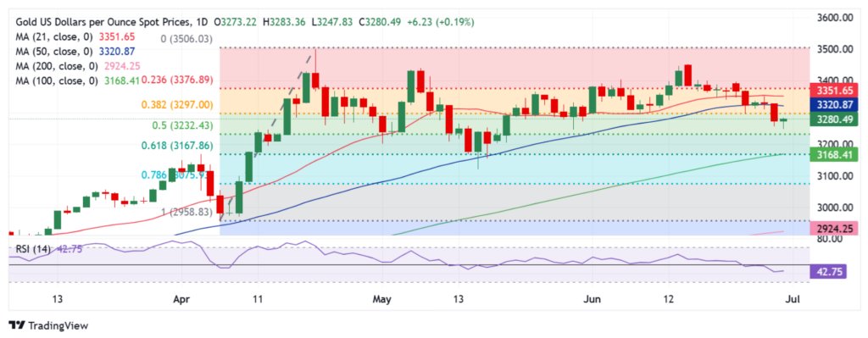
Task: Click the TradingView logo icon
Action: [17, 326]
